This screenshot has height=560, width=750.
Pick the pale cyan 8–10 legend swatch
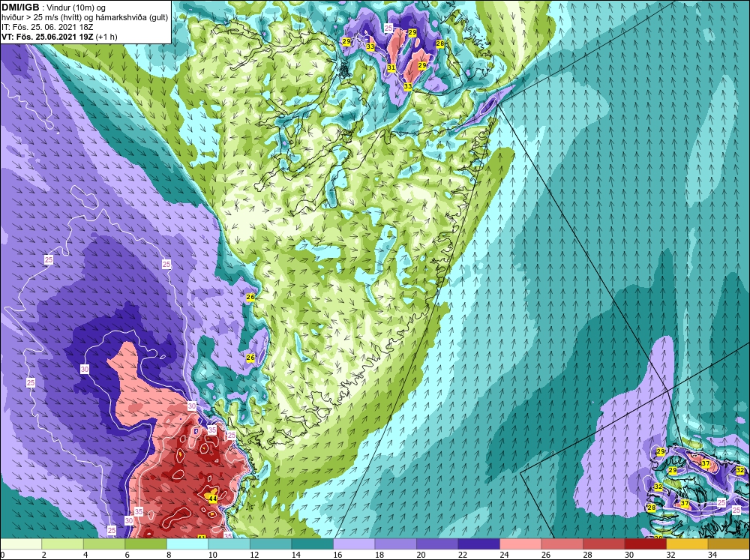point(187,544)
